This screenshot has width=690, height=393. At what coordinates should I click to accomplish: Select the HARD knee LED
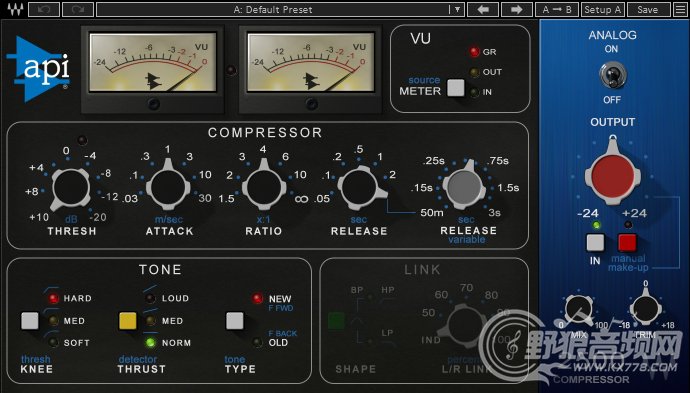[53, 299]
